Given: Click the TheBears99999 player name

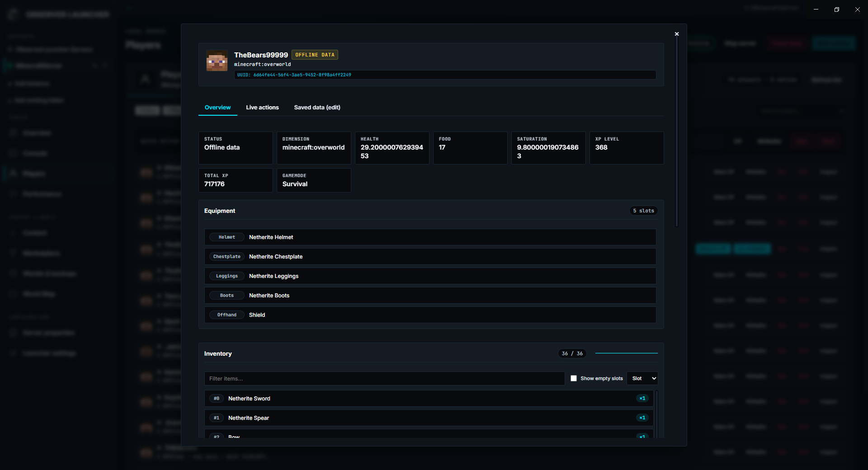Looking at the screenshot, I should pos(261,55).
